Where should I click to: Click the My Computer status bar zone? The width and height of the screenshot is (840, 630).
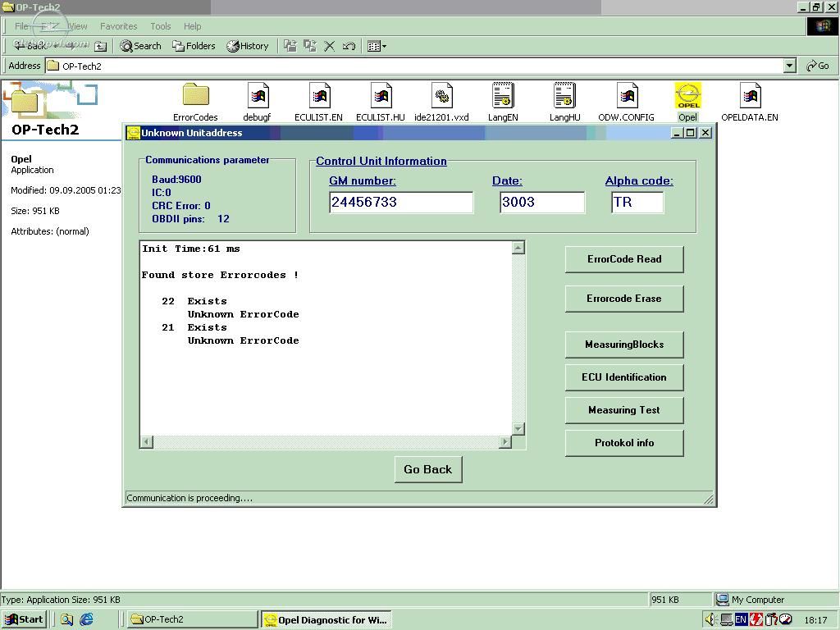776,600
